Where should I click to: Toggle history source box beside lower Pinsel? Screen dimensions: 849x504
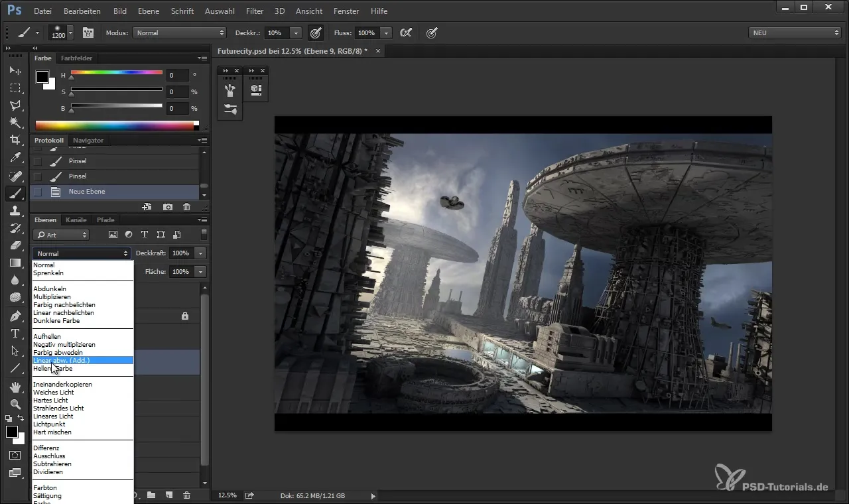coord(38,176)
